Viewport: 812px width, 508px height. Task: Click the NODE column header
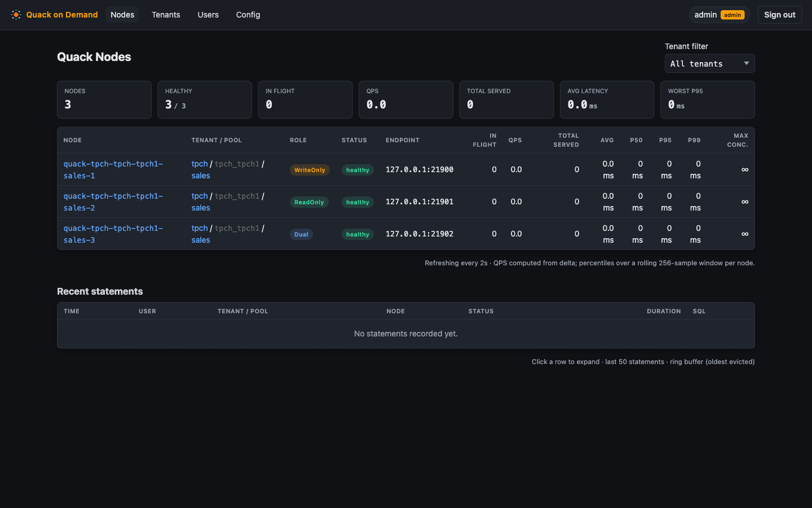tap(73, 140)
